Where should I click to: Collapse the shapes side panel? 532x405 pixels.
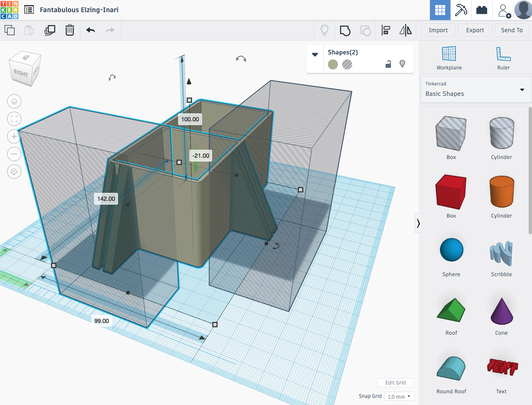[x=418, y=223]
